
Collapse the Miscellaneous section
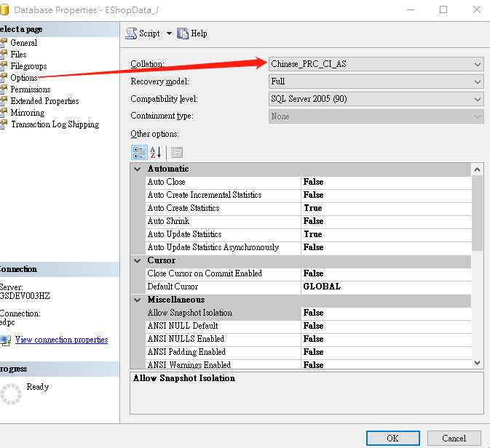tap(138, 300)
